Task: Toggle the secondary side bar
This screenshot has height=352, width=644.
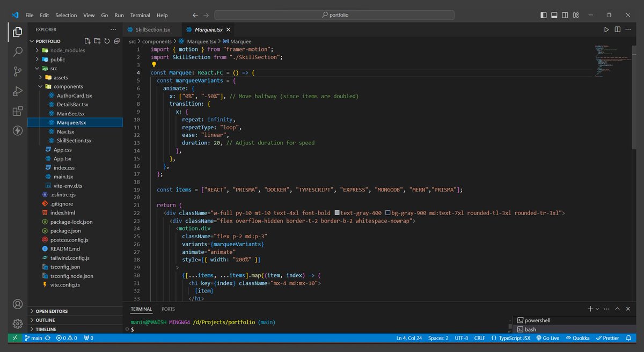Action: tap(565, 15)
